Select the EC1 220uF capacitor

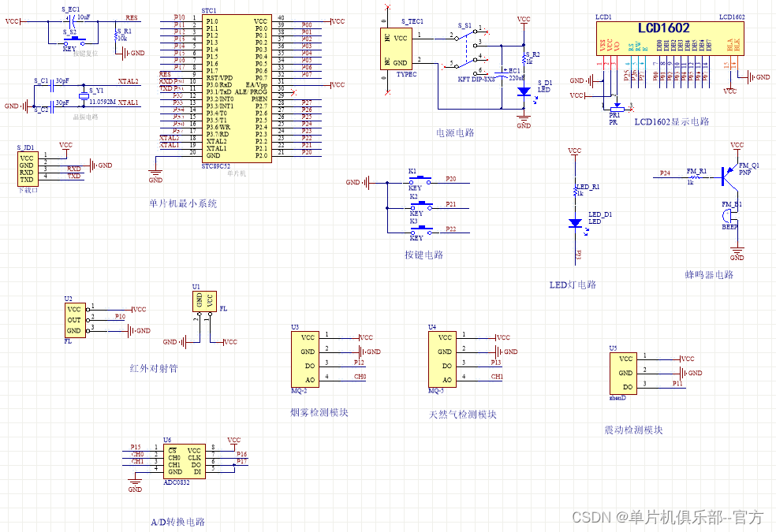(x=502, y=73)
